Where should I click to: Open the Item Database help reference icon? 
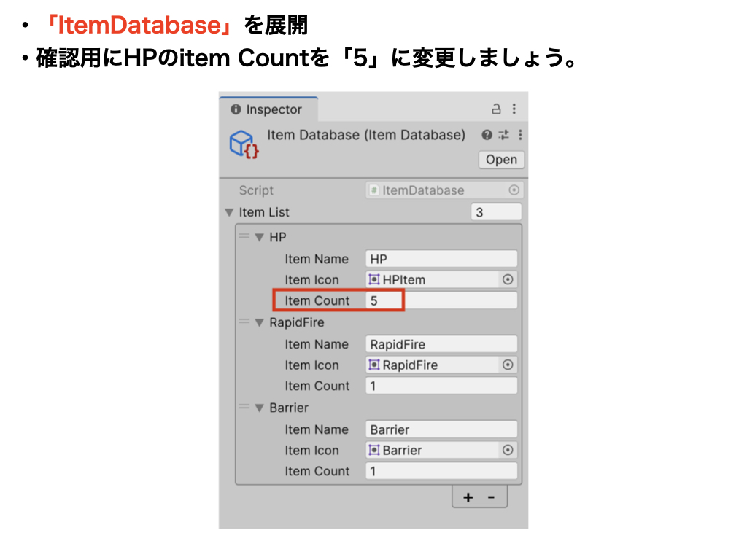[487, 135]
